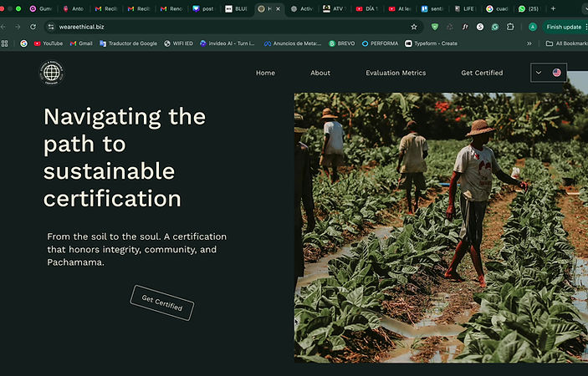Open the All Bookmarks folder
The image size is (588, 376).
coord(567,43)
